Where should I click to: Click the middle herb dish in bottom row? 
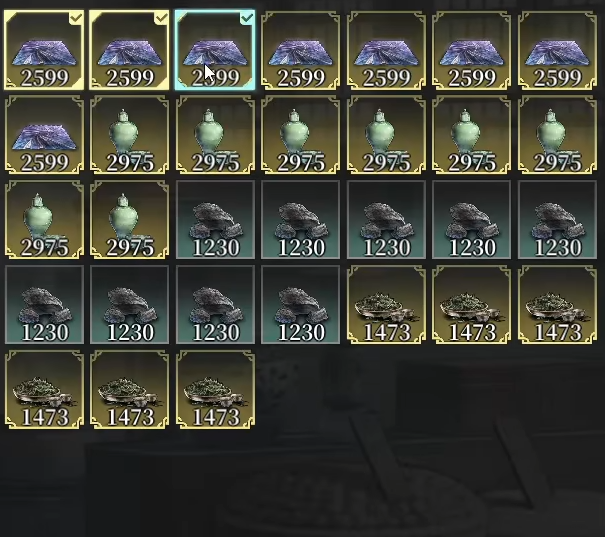129,390
